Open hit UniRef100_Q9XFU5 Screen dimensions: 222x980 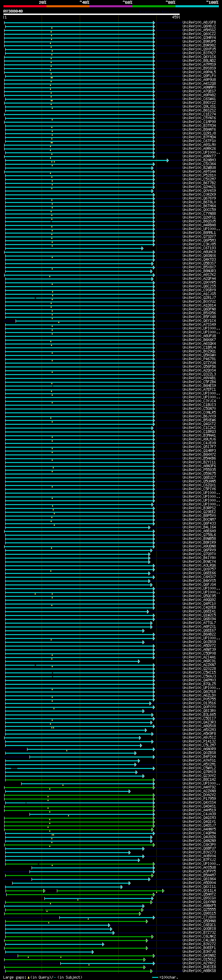(x=199, y=49)
